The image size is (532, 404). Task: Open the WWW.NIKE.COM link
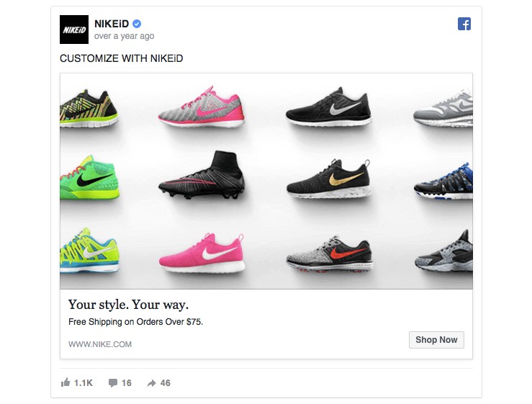coord(100,344)
